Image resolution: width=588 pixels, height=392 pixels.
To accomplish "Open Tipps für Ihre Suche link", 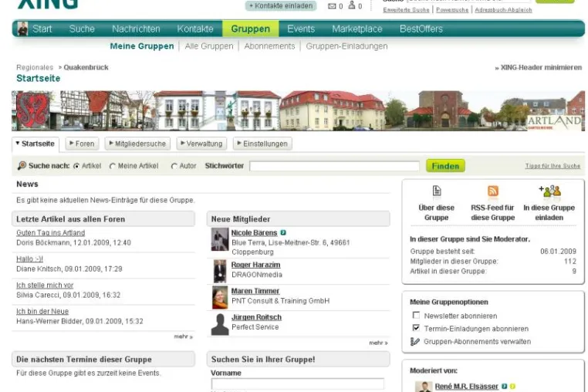I will tap(553, 166).
